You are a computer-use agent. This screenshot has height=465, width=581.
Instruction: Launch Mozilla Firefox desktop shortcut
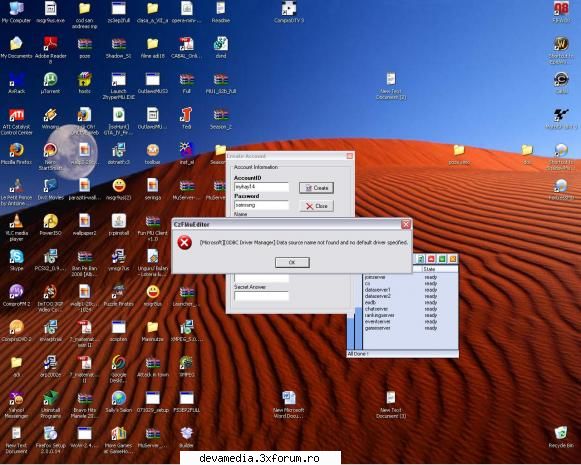tap(16, 154)
